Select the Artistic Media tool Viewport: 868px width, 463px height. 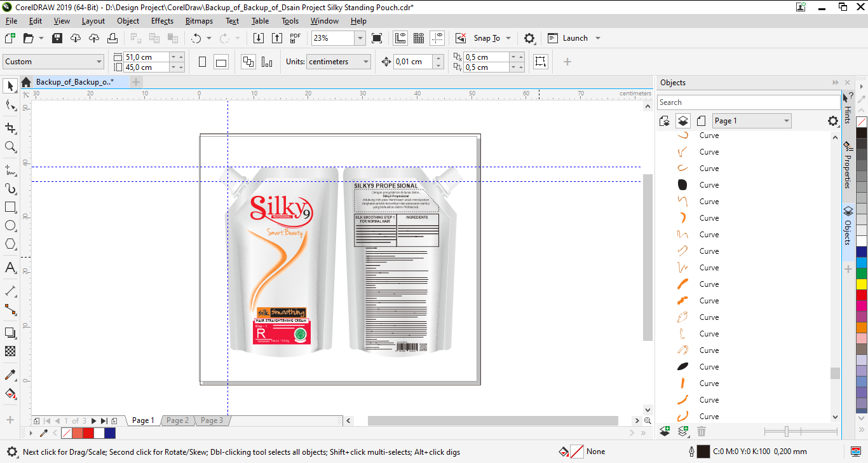[10, 189]
